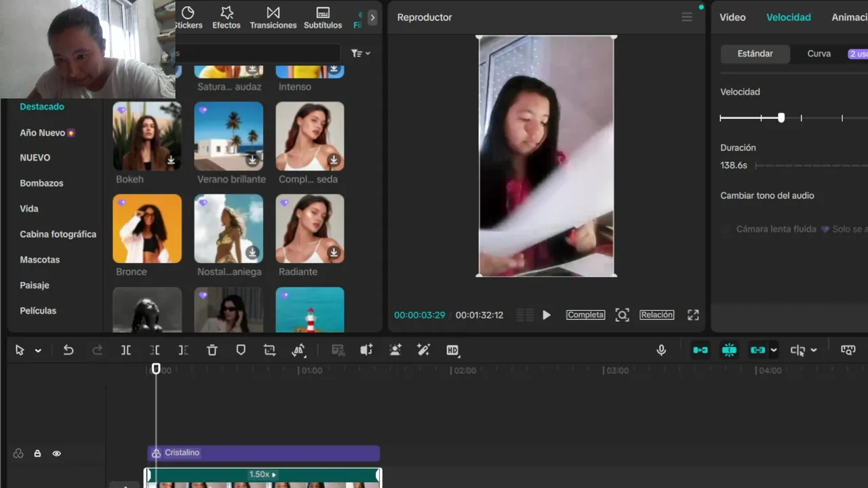
Task: Toggle clip linkage on timeline
Action: 757,350
